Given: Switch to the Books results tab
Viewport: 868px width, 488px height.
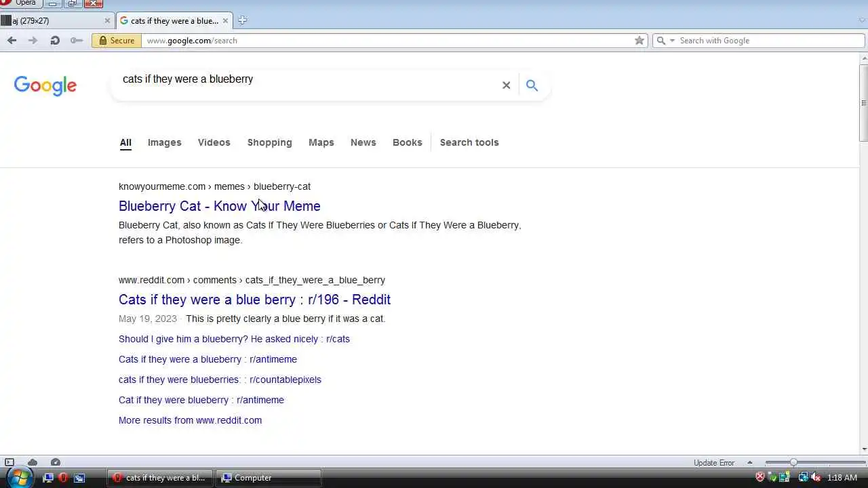Looking at the screenshot, I should [x=408, y=142].
